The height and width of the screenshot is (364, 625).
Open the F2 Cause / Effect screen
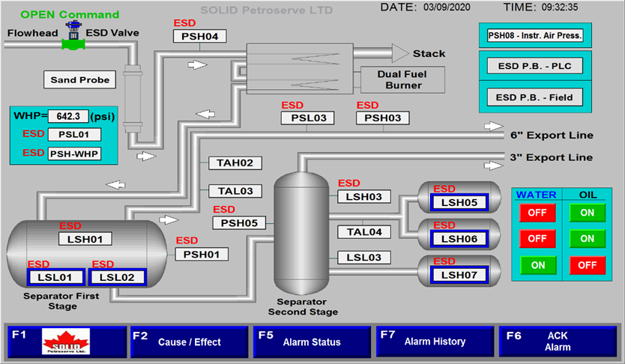pyautogui.click(x=189, y=342)
